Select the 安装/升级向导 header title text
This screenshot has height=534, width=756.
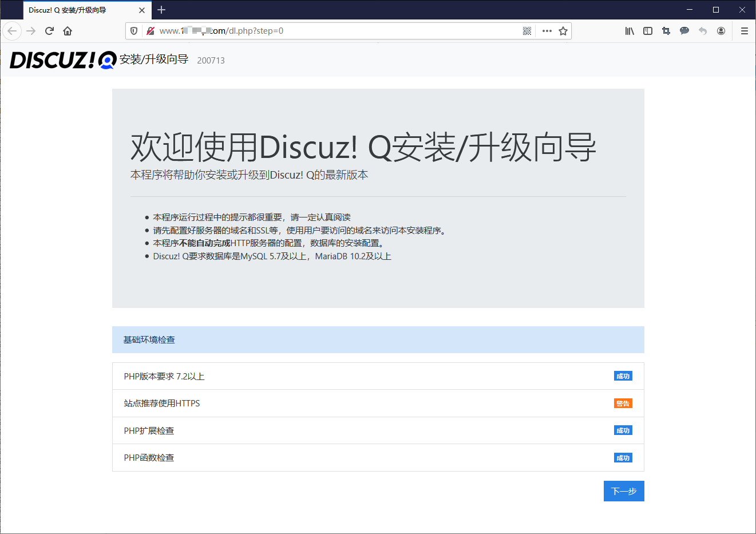pos(154,60)
